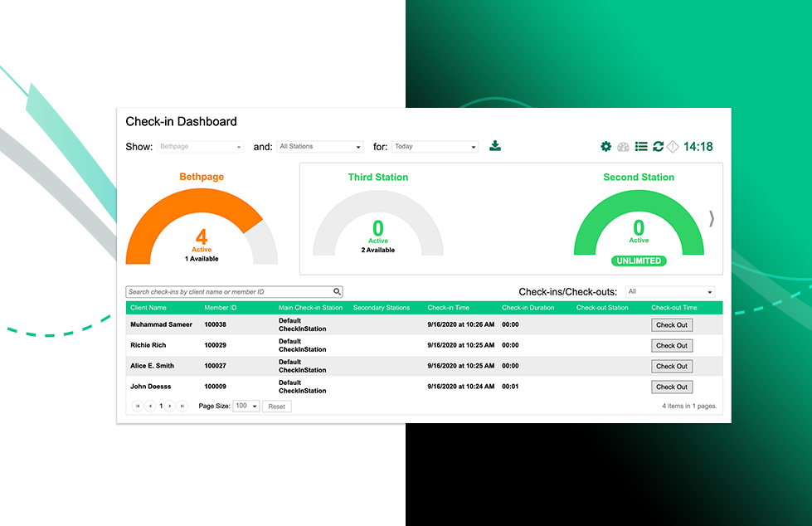Open the export/download icon
This screenshot has height=526, width=812.
click(x=495, y=145)
